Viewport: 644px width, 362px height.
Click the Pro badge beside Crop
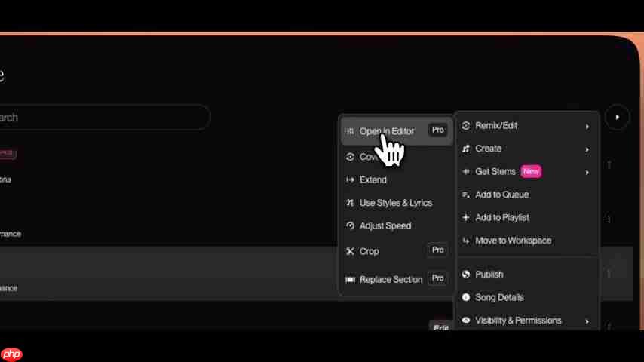tap(438, 250)
